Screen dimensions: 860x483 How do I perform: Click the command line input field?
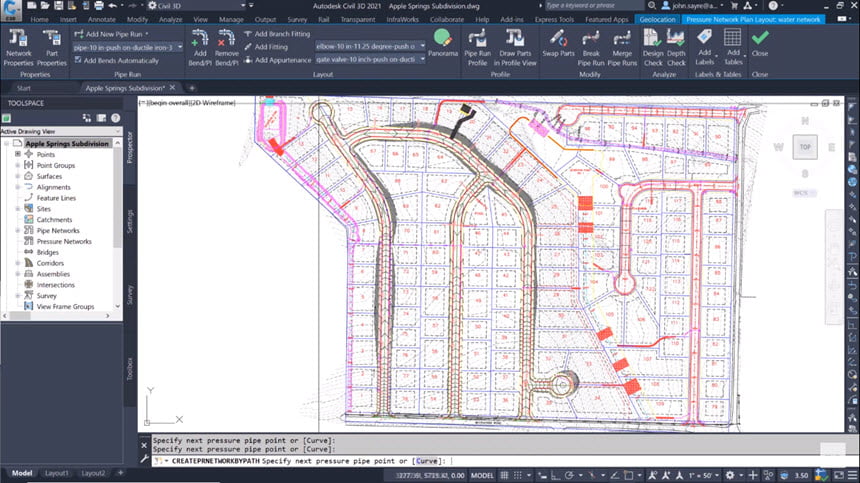[497, 461]
